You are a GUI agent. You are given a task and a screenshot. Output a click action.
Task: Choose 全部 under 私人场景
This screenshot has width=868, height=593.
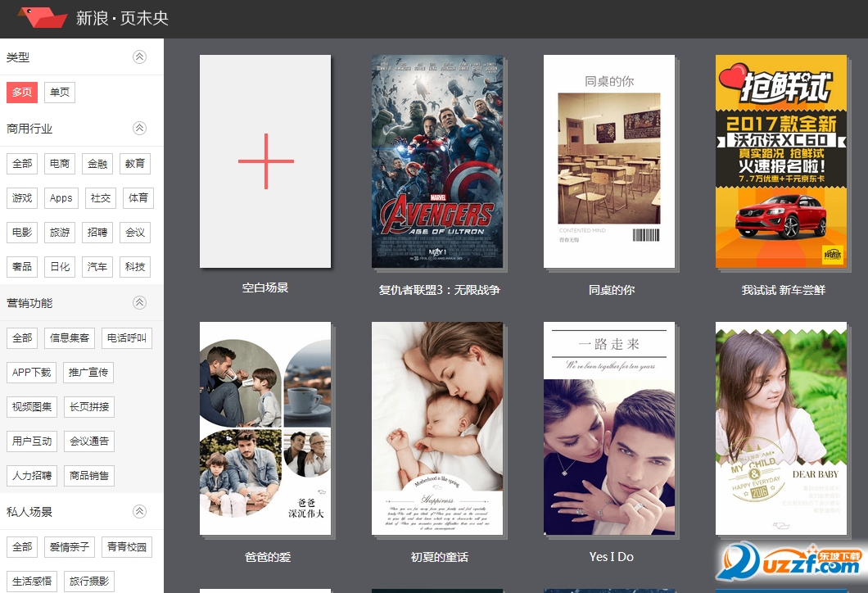coord(22,547)
